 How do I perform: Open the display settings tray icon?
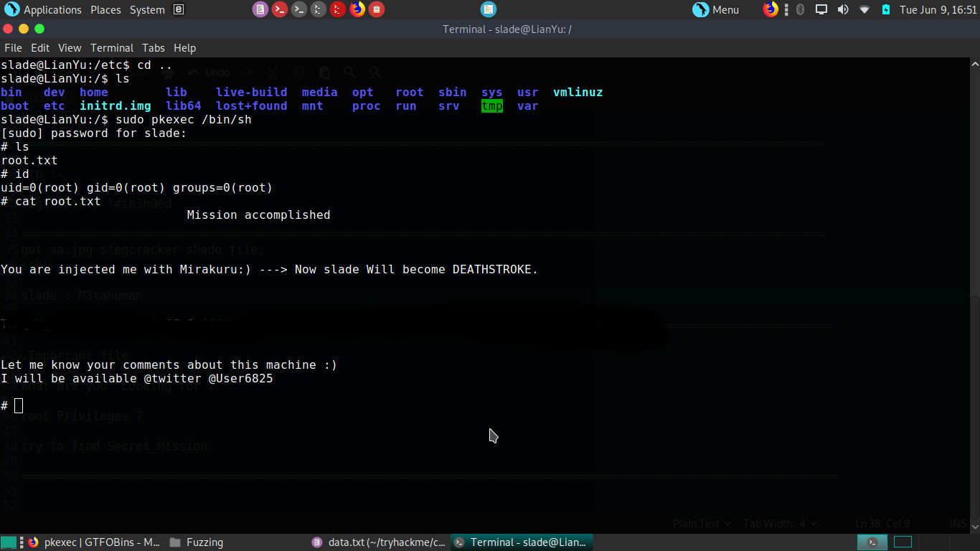pos(821,9)
